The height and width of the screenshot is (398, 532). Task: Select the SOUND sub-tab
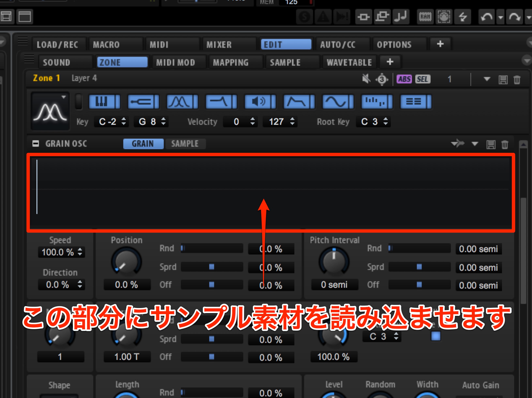(65, 62)
